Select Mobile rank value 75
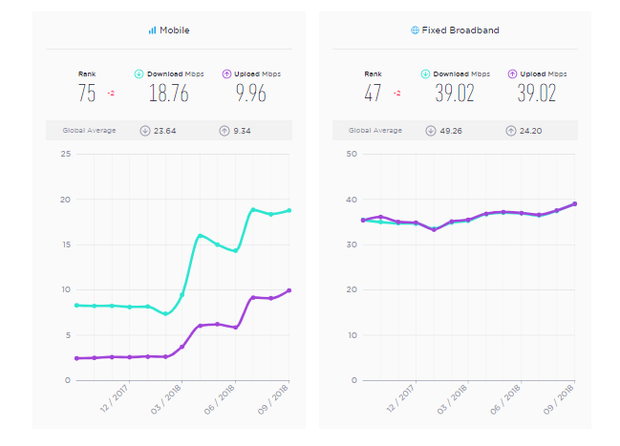This screenshot has width=620, height=446. [87, 93]
